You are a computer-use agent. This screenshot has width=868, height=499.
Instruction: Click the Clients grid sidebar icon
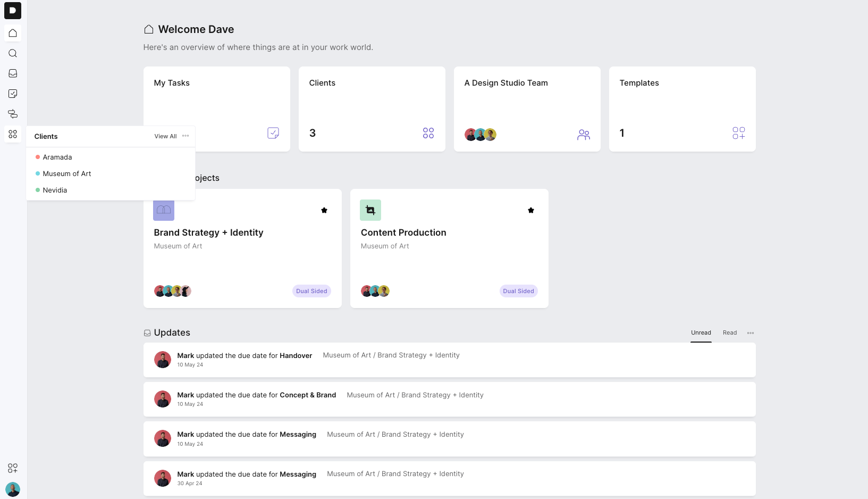13,134
